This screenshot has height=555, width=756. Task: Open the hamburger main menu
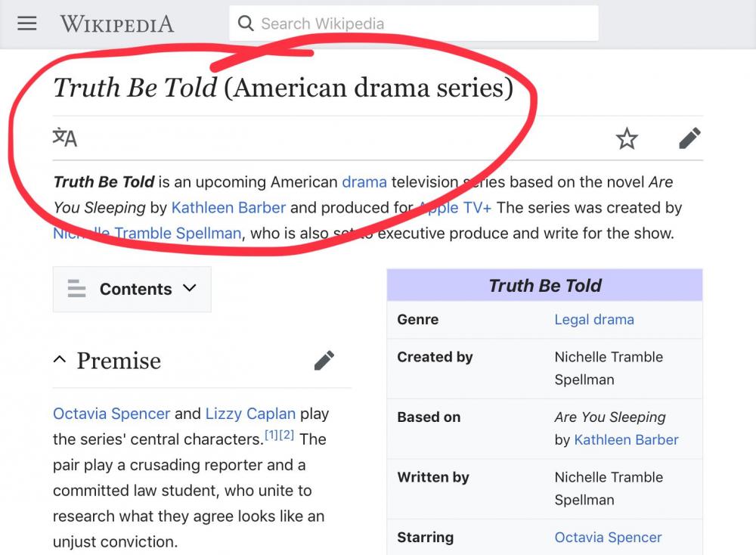click(x=27, y=23)
